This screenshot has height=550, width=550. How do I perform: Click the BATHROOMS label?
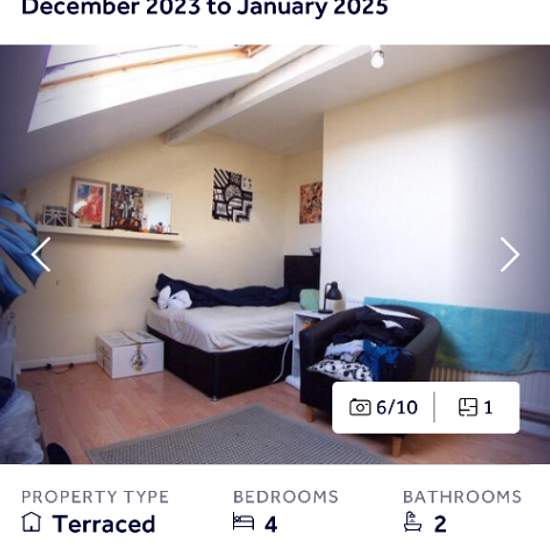(462, 497)
